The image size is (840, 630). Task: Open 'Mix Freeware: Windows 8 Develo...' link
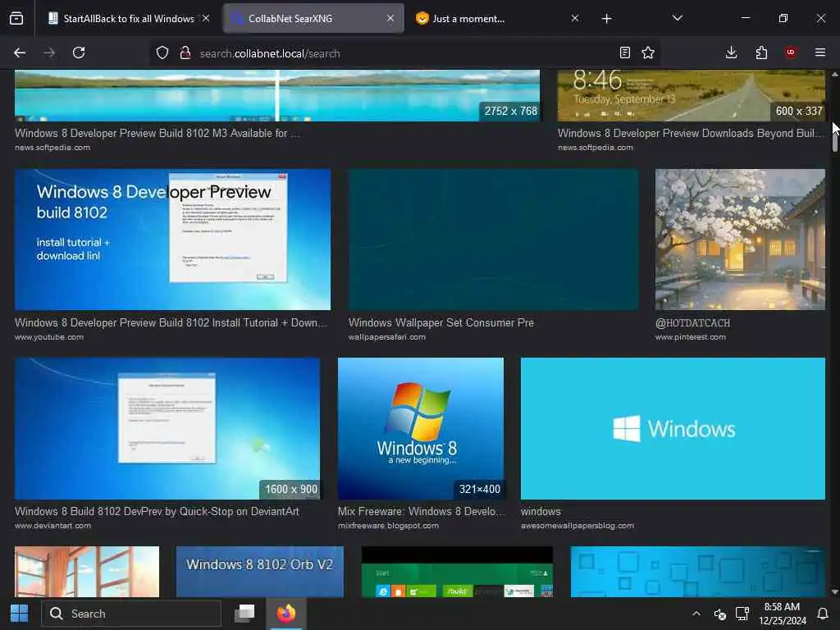(421, 511)
